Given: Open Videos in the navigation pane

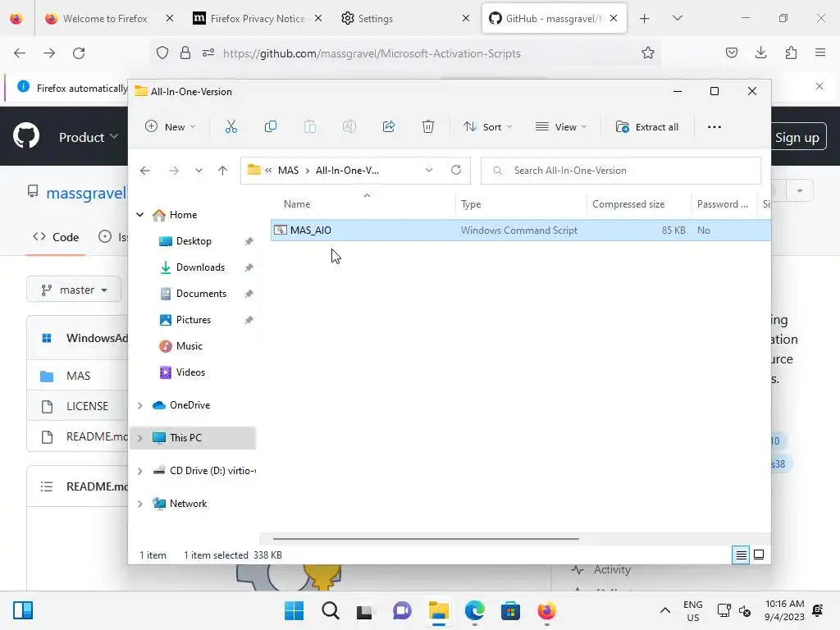Looking at the screenshot, I should 190,372.
